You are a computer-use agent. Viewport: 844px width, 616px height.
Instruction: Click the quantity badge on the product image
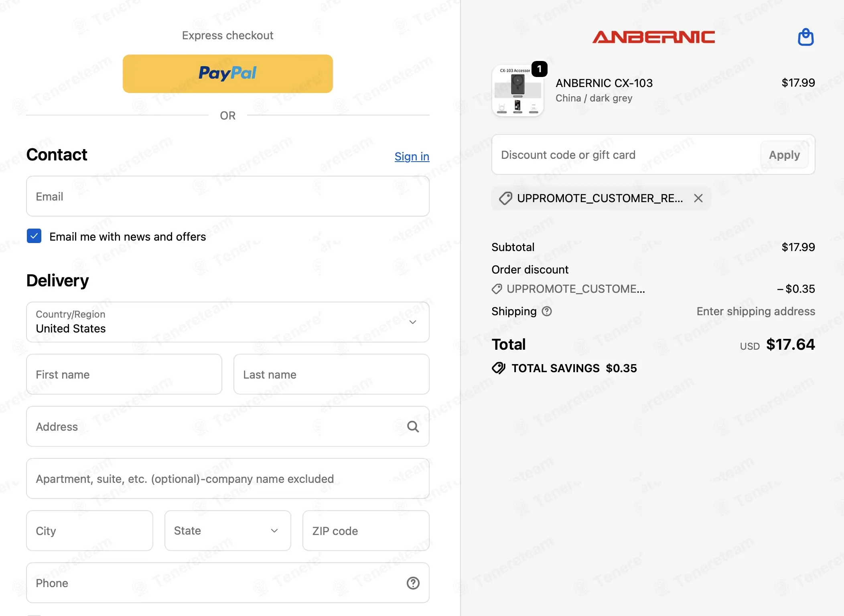pos(540,69)
